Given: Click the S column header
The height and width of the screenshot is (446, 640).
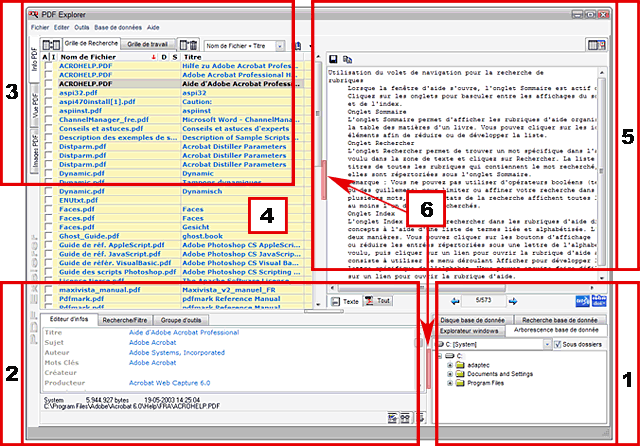Looking at the screenshot, I should pos(175,57).
